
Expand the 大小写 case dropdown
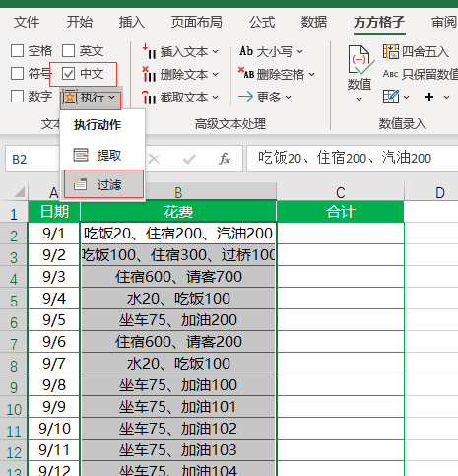[x=300, y=52]
